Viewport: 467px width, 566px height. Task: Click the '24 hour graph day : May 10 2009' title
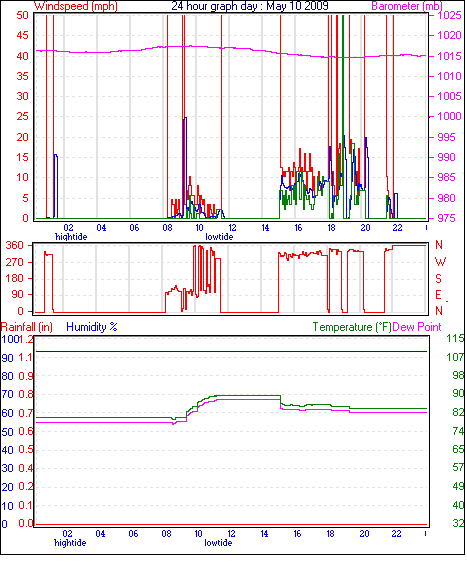250,6
